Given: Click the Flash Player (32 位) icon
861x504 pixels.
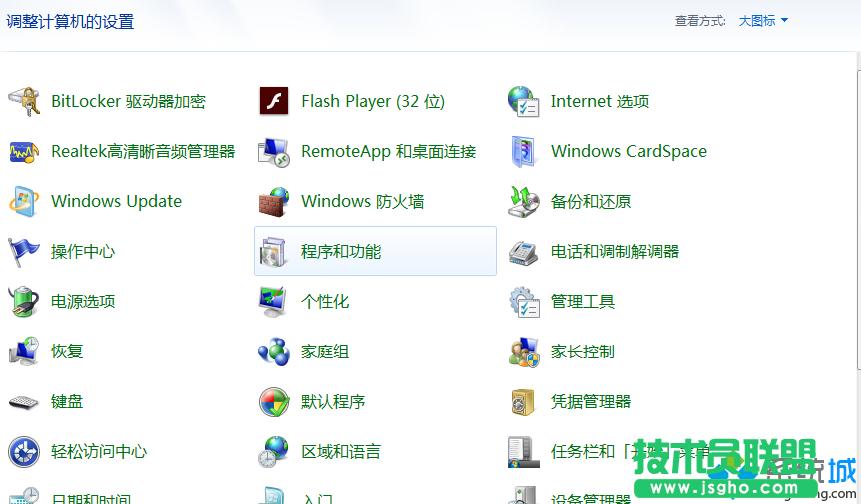Looking at the screenshot, I should (x=274, y=101).
